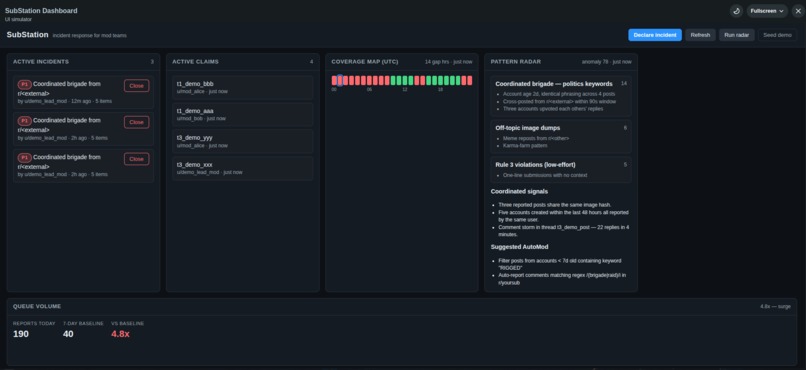The width and height of the screenshot is (806, 370).
Task: Click the u/demo_lead_mod · just now claim line
Action: 210,173
